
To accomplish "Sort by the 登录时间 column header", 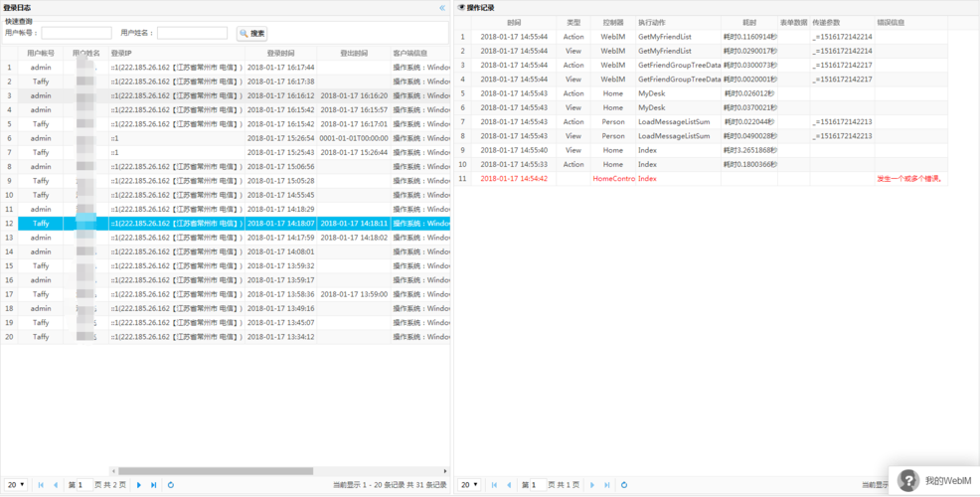I will click(280, 53).
